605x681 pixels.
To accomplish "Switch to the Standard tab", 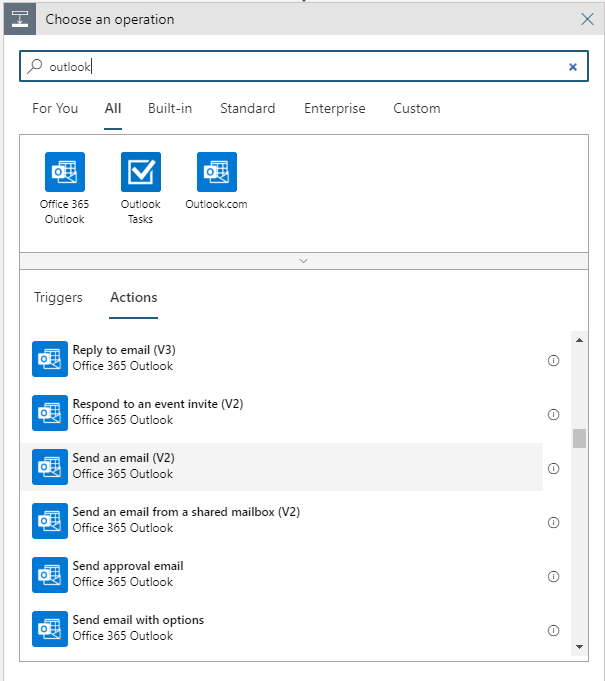I will click(x=248, y=108).
